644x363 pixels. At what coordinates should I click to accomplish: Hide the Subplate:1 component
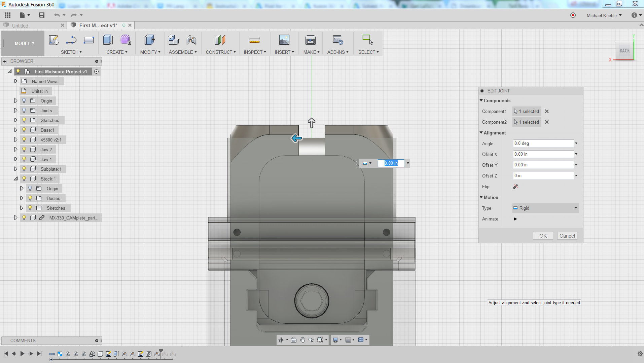pyautogui.click(x=24, y=169)
